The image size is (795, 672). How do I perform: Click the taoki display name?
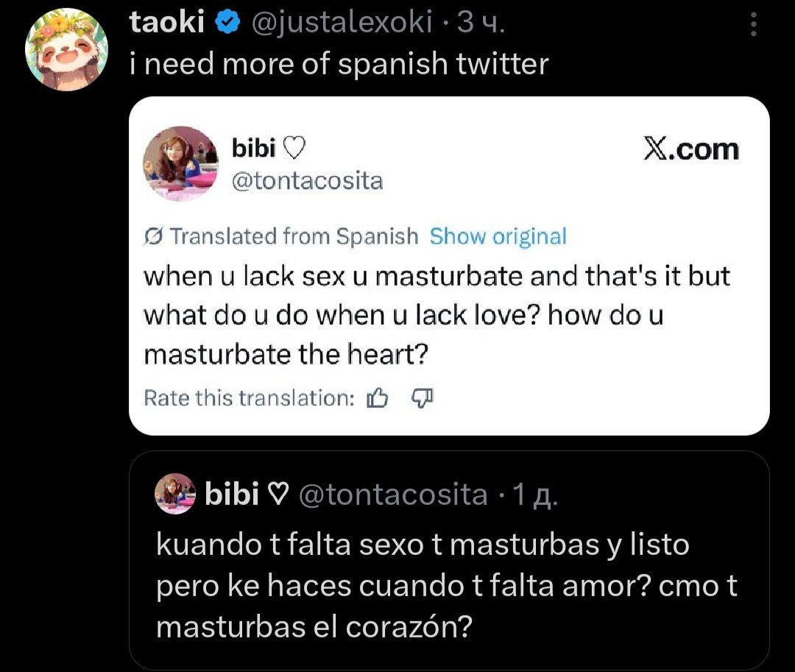(166, 24)
